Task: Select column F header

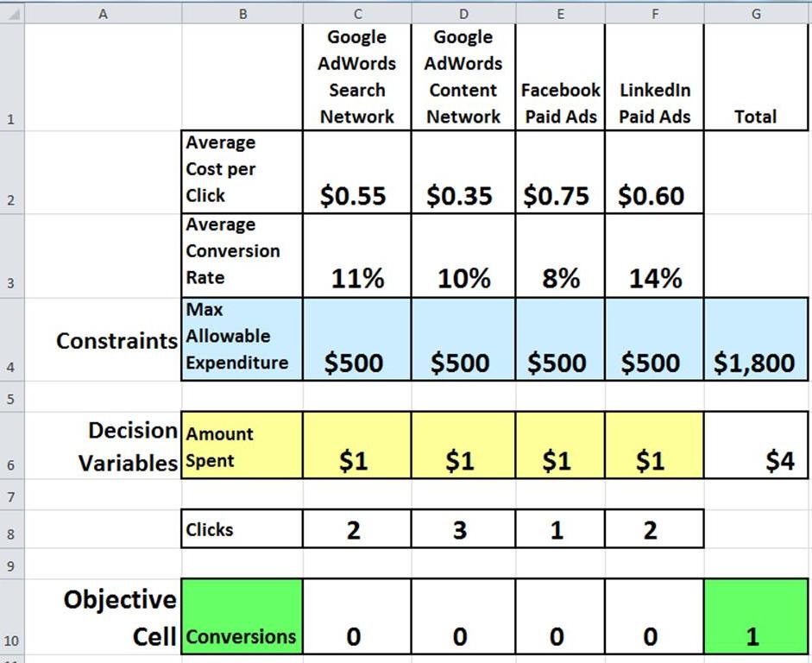Action: pyautogui.click(x=655, y=14)
